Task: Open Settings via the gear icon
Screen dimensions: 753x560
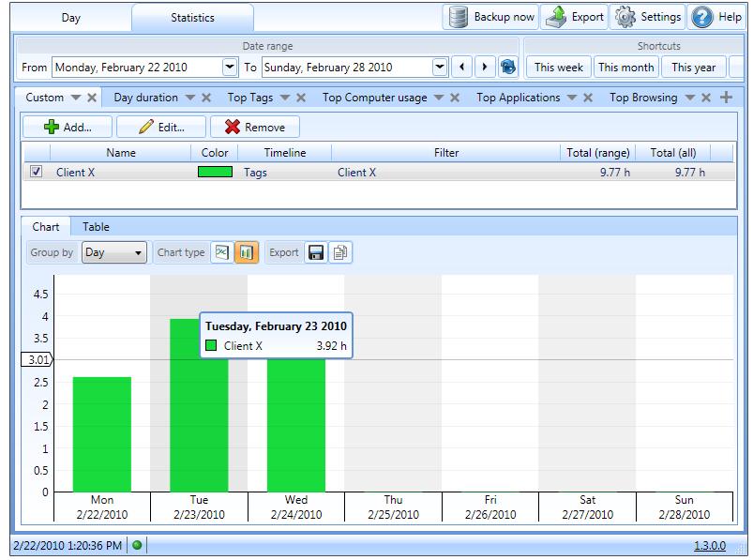Action: pos(625,17)
